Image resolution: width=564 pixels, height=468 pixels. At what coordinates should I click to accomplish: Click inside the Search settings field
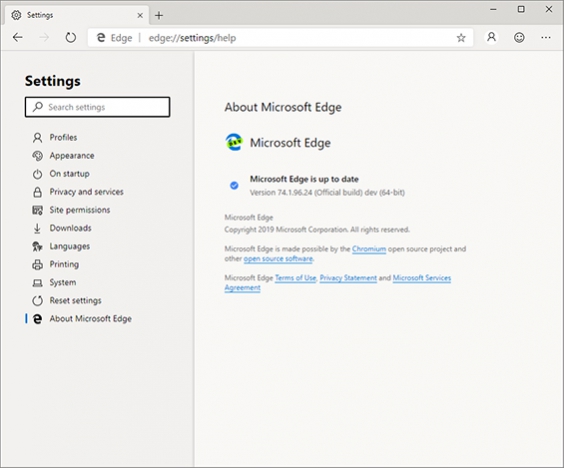97,107
